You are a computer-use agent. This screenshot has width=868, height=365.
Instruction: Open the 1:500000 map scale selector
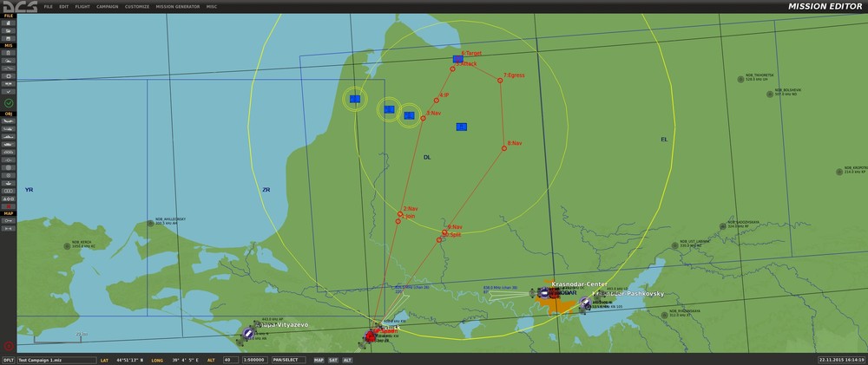tap(255, 360)
